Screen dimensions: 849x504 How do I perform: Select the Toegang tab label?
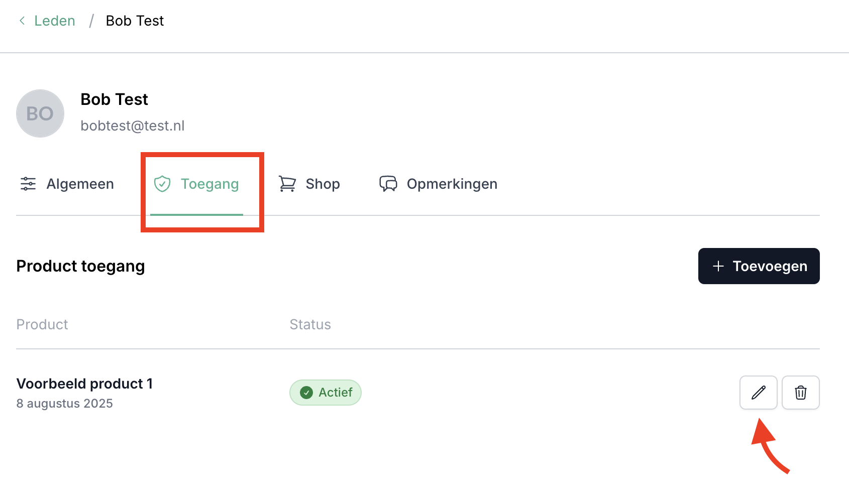209,184
